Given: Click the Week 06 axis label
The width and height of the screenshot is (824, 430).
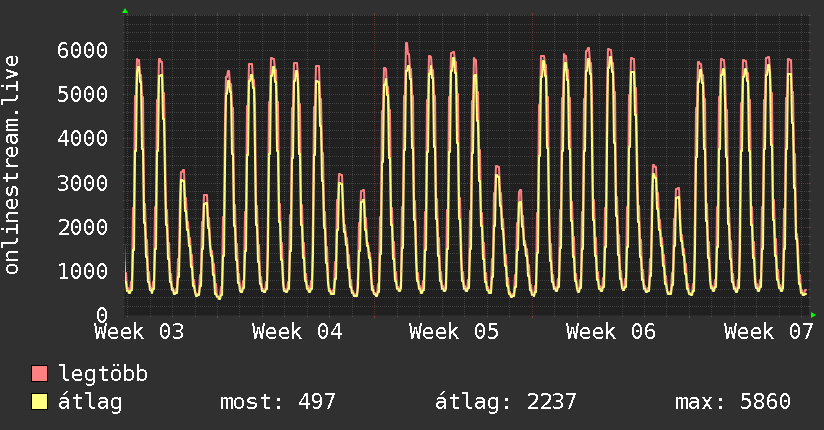Looking at the screenshot, I should click(611, 332).
